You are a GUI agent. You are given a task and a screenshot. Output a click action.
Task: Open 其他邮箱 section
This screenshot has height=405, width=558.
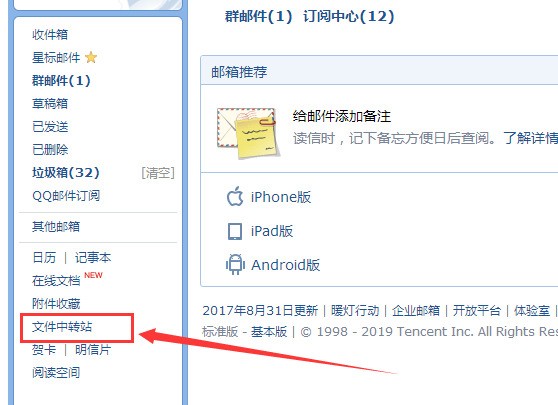[x=56, y=227]
